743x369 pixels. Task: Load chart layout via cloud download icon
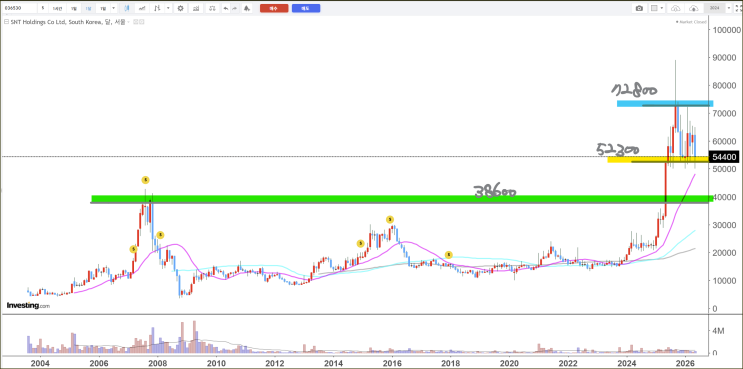pos(676,8)
